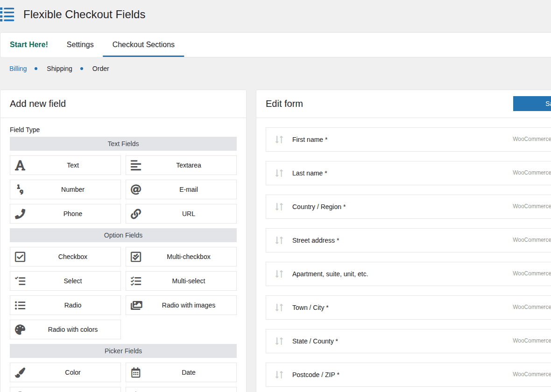This screenshot has height=392, width=551.
Task: Click the Field Type label
Action: [25, 130]
